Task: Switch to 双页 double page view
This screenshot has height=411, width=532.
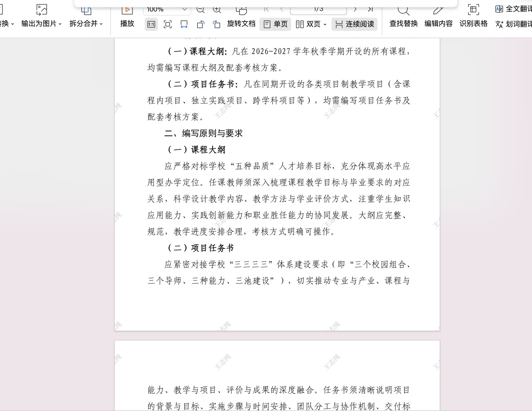Action: pyautogui.click(x=308, y=24)
